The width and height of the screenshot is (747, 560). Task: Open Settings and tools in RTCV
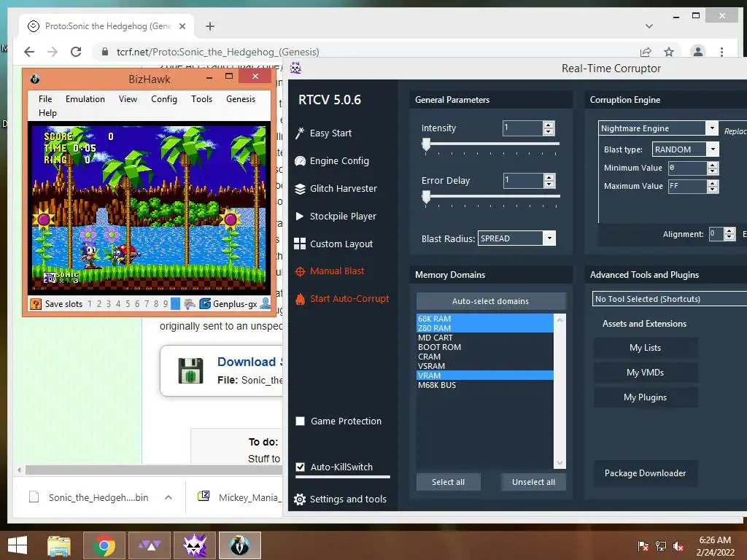coord(341,499)
